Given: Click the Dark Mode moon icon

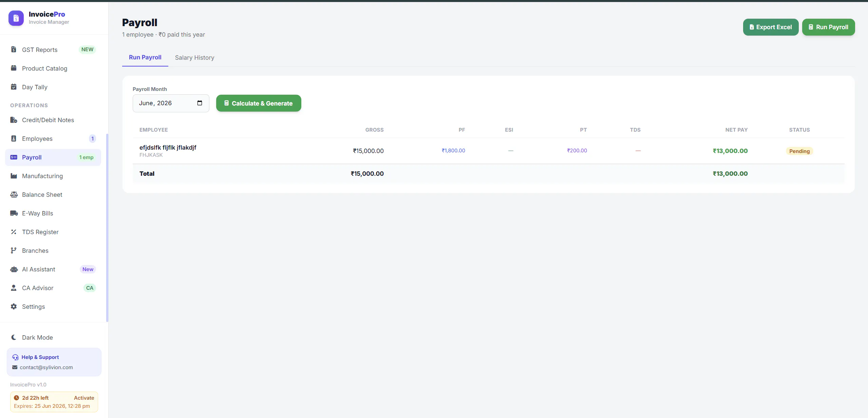Looking at the screenshot, I should click(x=14, y=337).
